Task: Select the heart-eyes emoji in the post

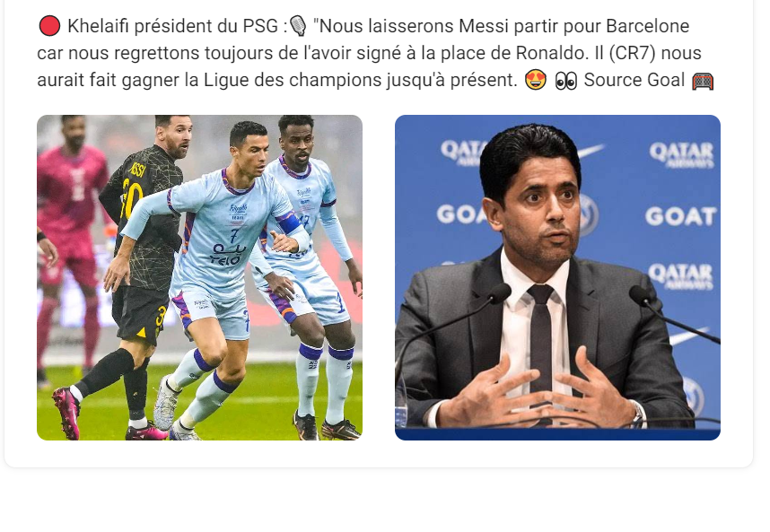Action: point(535,80)
